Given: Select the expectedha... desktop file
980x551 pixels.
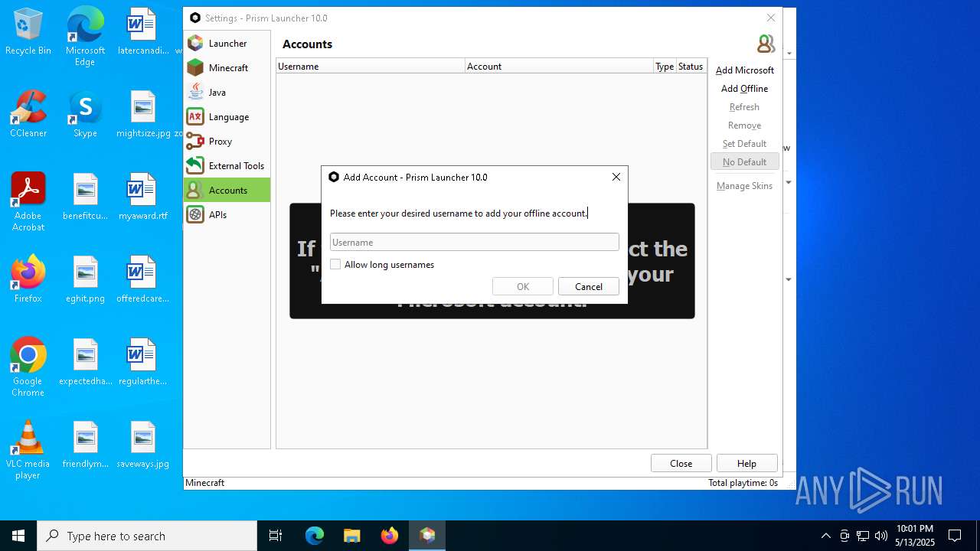Looking at the screenshot, I should 85,363.
